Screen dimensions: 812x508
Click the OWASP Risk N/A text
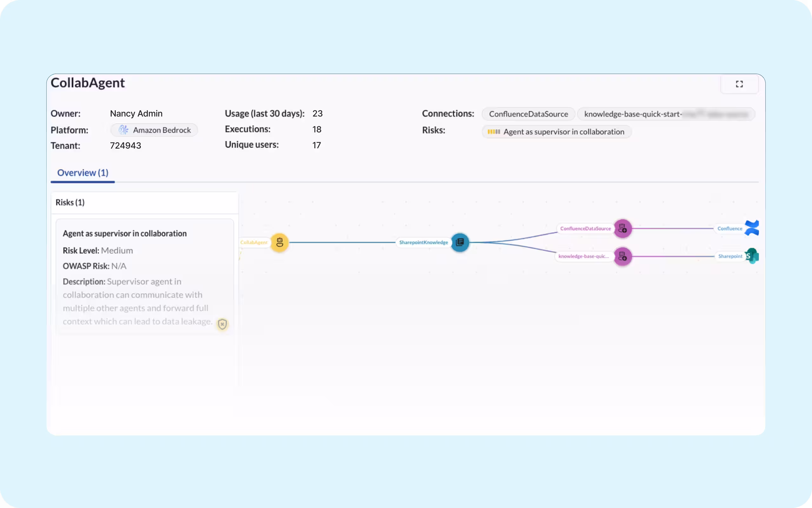(94, 266)
